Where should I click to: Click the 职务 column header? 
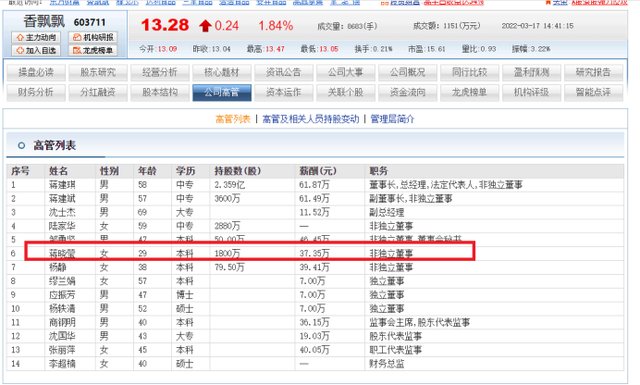pyautogui.click(x=379, y=171)
